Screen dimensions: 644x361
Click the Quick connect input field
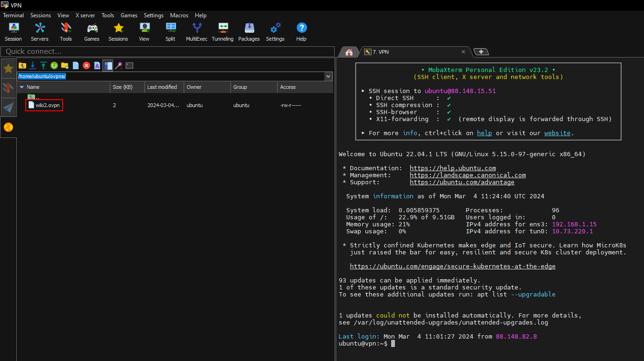(167, 51)
